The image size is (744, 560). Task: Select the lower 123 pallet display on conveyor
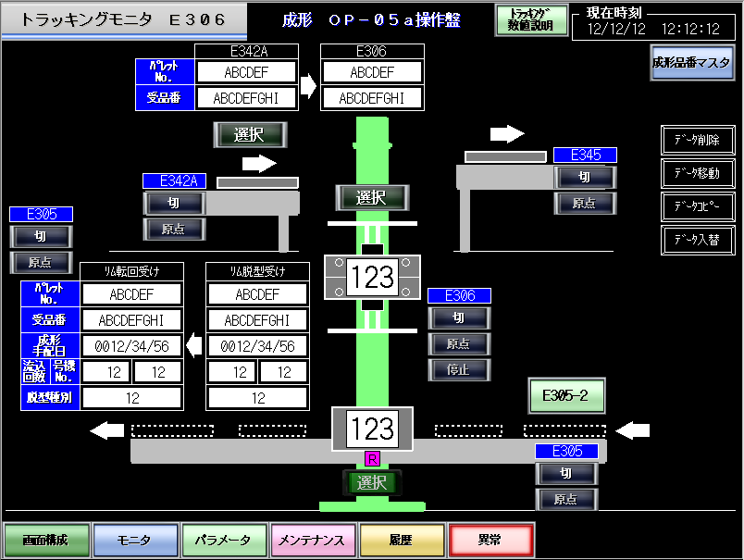(x=373, y=429)
